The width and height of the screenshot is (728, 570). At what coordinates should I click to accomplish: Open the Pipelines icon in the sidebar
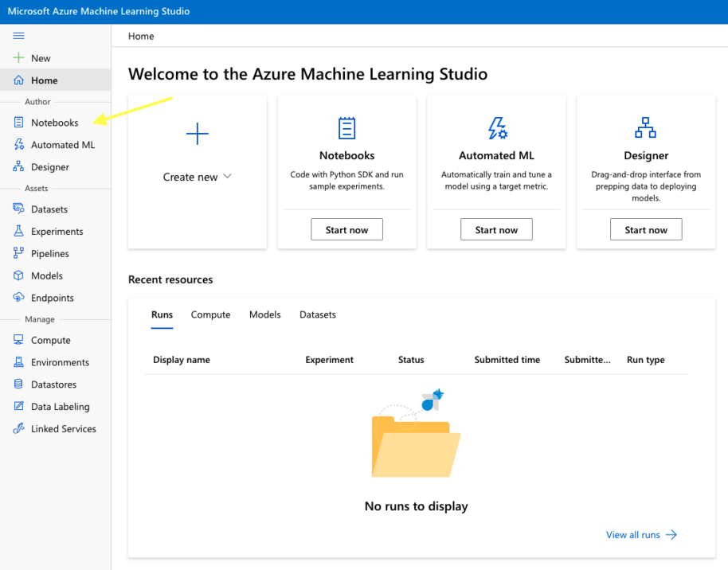coord(19,254)
